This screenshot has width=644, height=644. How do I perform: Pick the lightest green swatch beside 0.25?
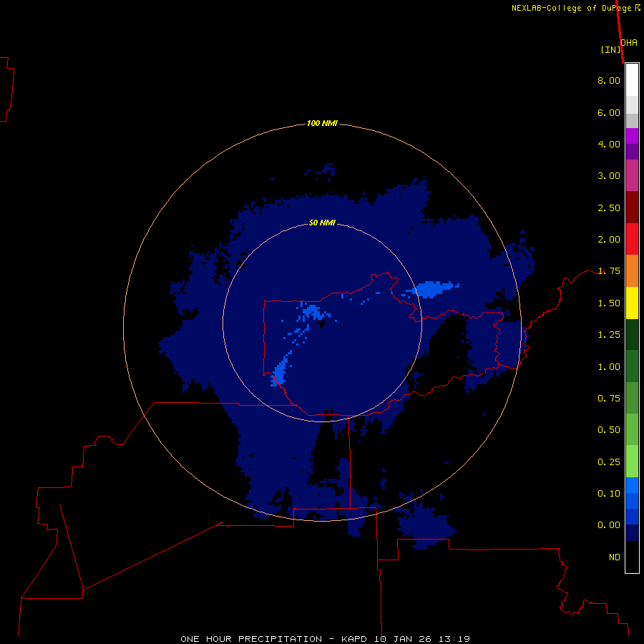(x=632, y=462)
